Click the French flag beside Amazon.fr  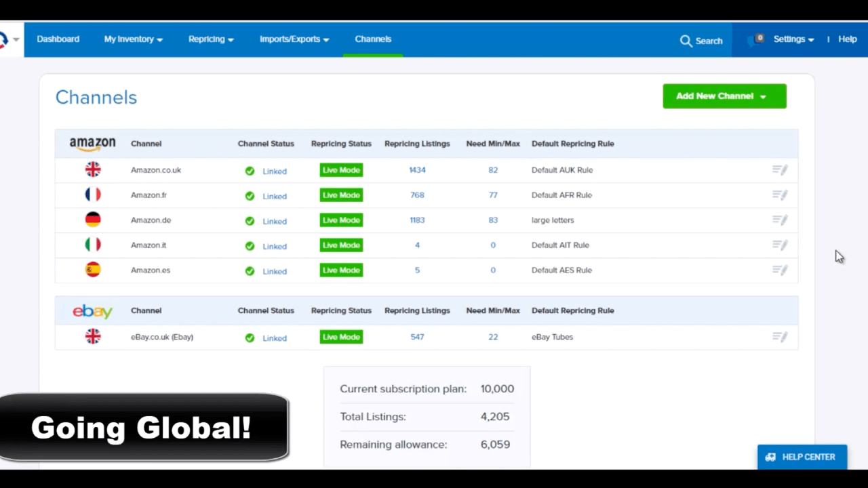[x=93, y=195]
